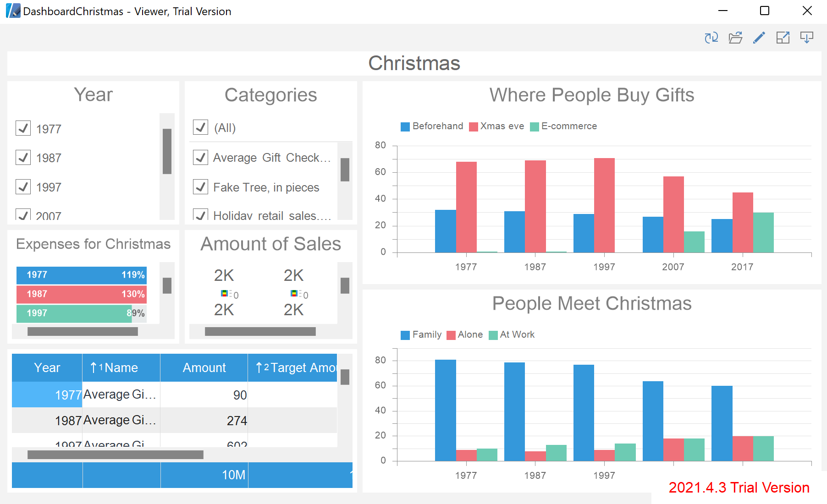Screen dimensions: 827x504
Task: Click At Work legend color swatch
Action: [493, 335]
